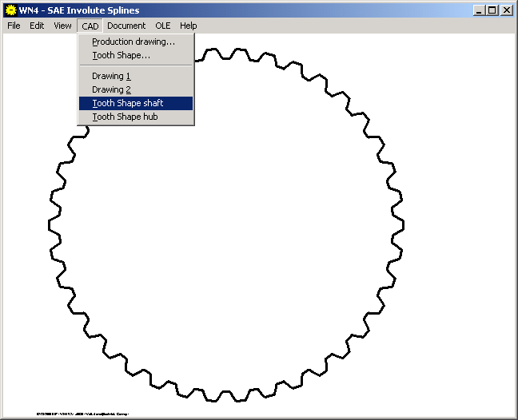Open the View menu
This screenshot has width=518, height=420.
pos(62,26)
